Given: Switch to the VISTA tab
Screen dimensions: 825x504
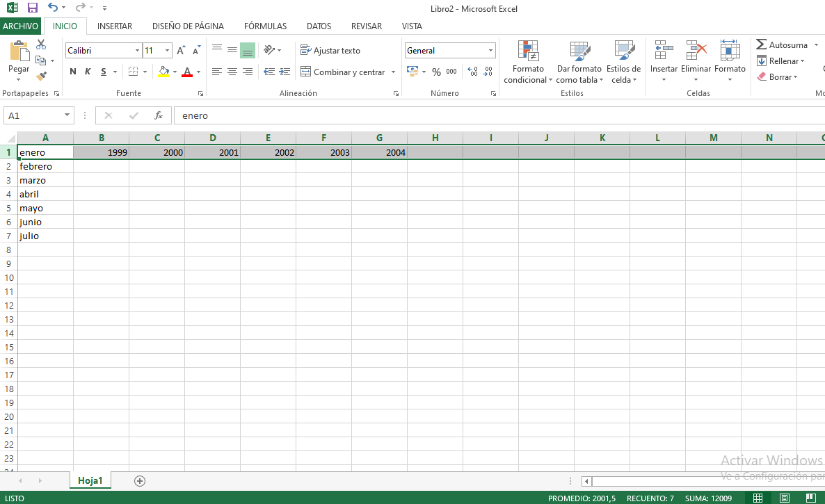Looking at the screenshot, I should pyautogui.click(x=412, y=26).
